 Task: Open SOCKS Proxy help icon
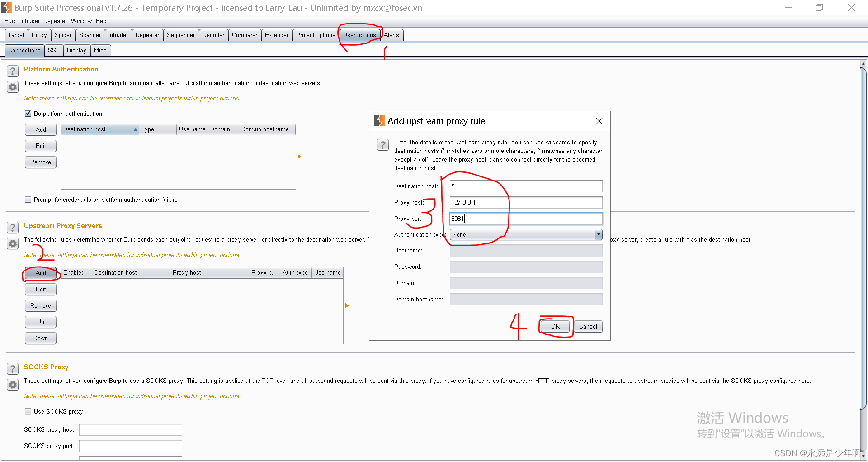pos(13,369)
